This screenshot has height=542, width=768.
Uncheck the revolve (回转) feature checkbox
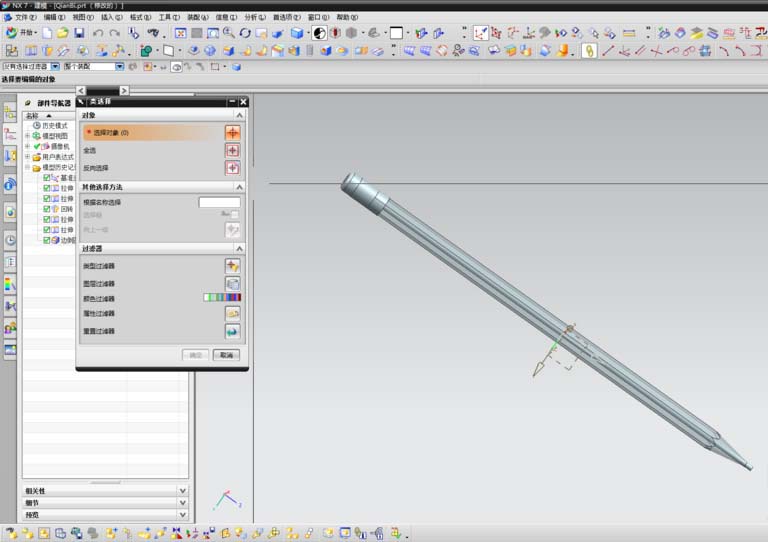pyautogui.click(x=47, y=209)
